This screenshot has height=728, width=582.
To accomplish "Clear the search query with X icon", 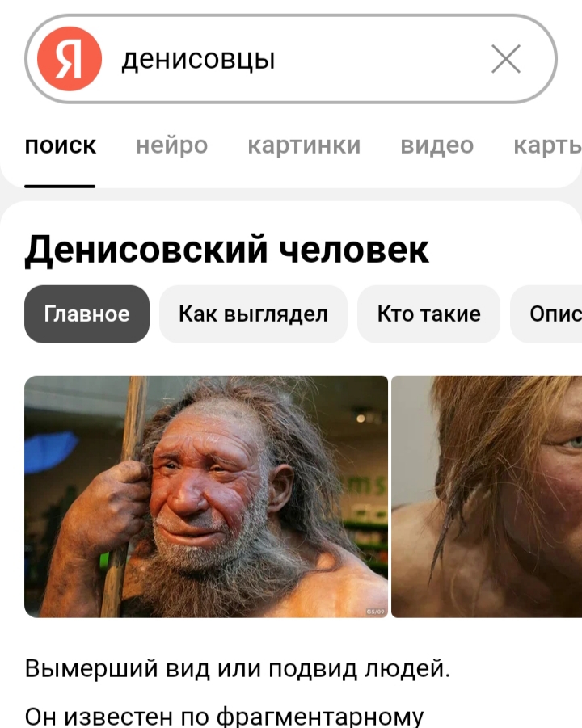I will 506,59.
